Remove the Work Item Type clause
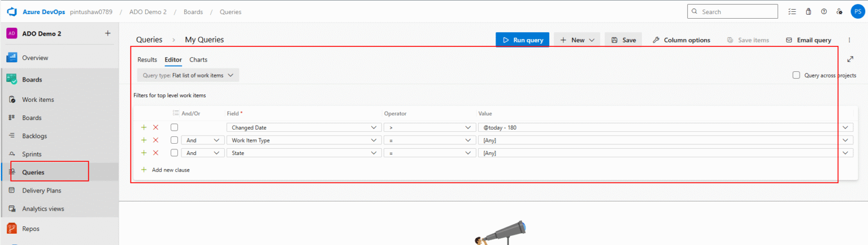Screen dimensions: 868x245 pos(155,140)
